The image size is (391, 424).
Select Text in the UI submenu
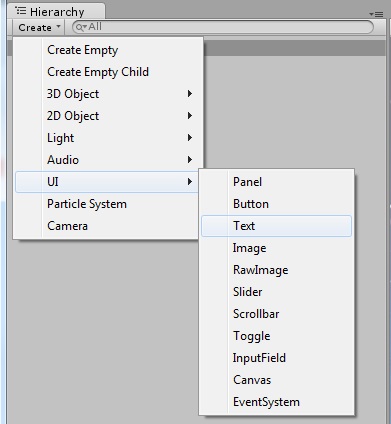point(276,226)
